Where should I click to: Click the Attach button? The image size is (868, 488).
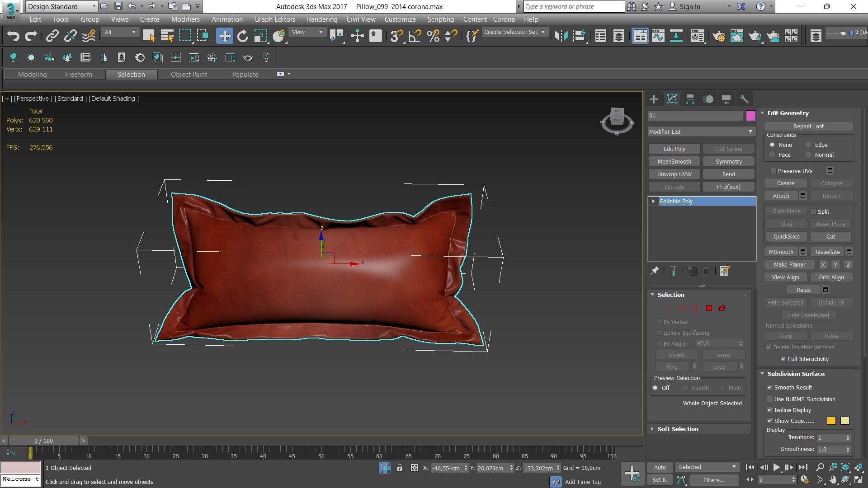coord(781,196)
